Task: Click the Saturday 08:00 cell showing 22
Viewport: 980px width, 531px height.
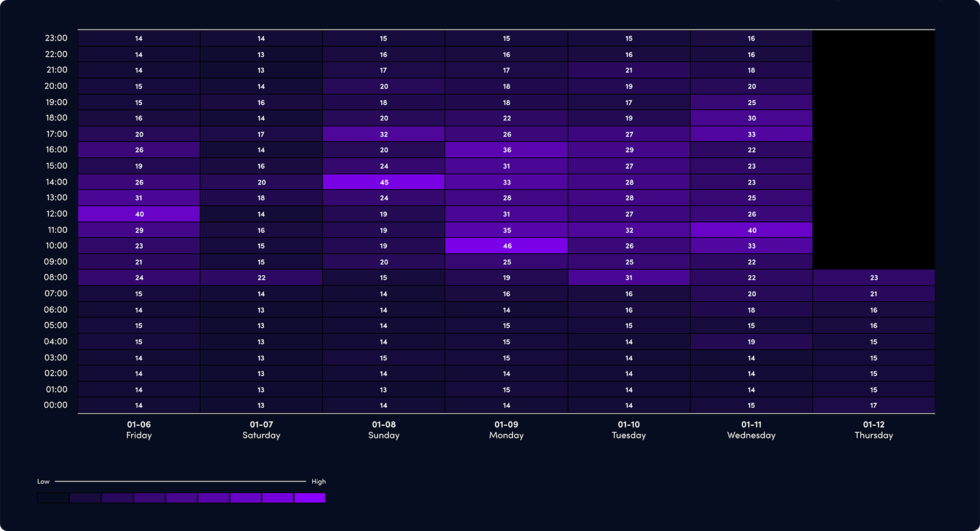Action: pyautogui.click(x=261, y=278)
